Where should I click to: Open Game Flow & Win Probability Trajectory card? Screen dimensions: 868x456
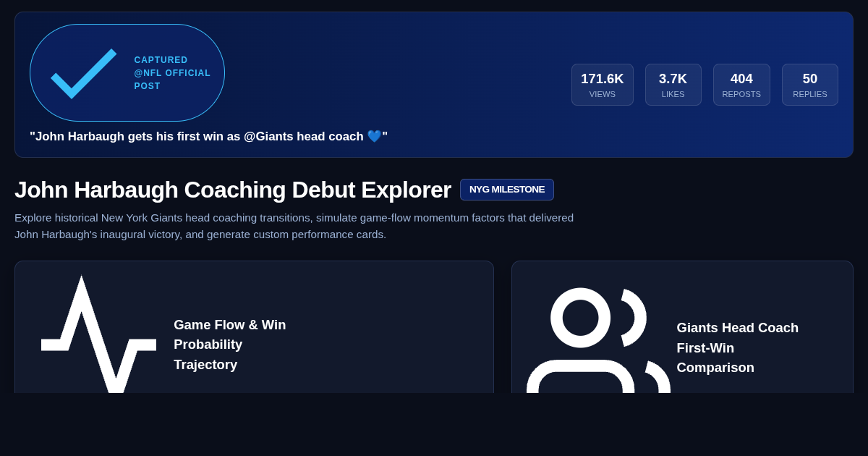coord(254,327)
